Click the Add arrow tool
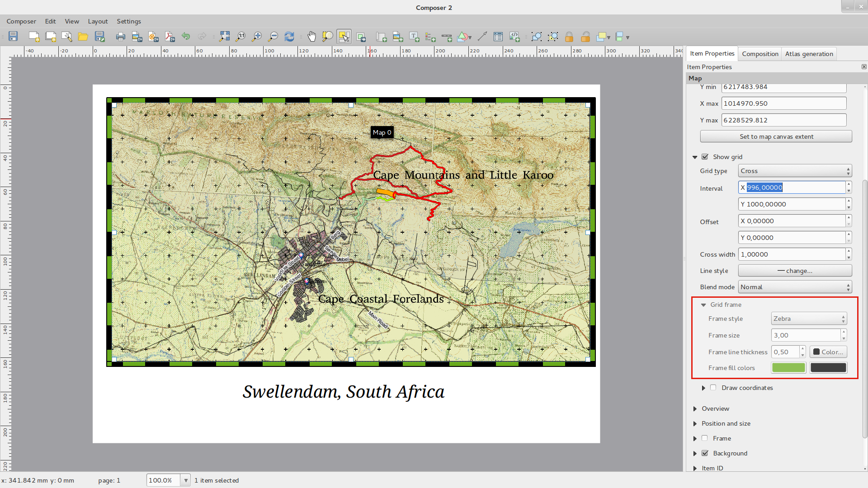Viewport: 868px width, 488px height. pos(482,37)
